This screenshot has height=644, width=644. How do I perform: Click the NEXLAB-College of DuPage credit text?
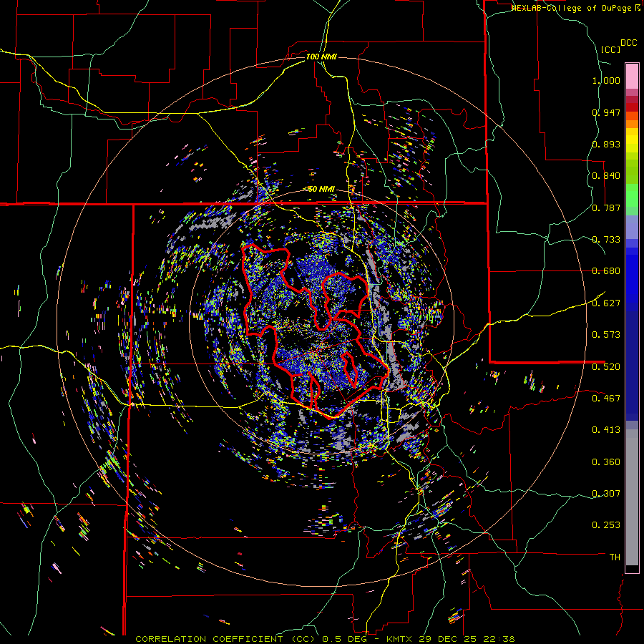(x=571, y=8)
